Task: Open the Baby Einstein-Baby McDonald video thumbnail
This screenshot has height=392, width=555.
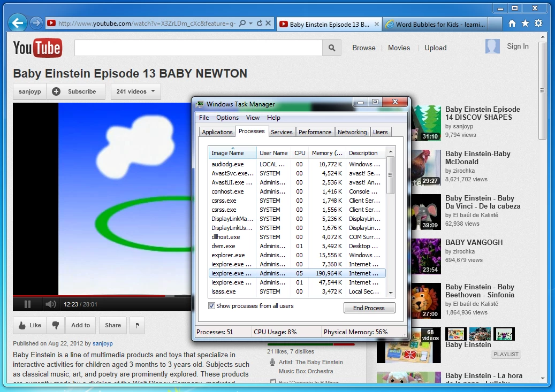Action: coord(426,167)
